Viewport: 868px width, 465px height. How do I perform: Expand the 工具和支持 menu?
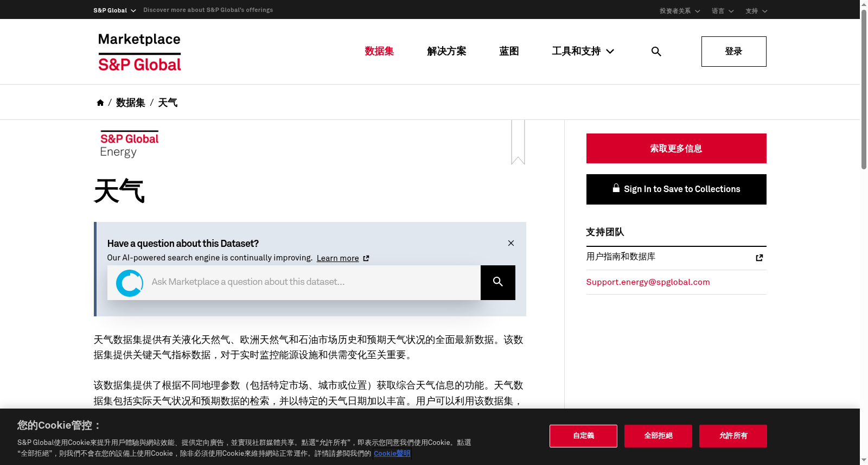[x=583, y=51]
